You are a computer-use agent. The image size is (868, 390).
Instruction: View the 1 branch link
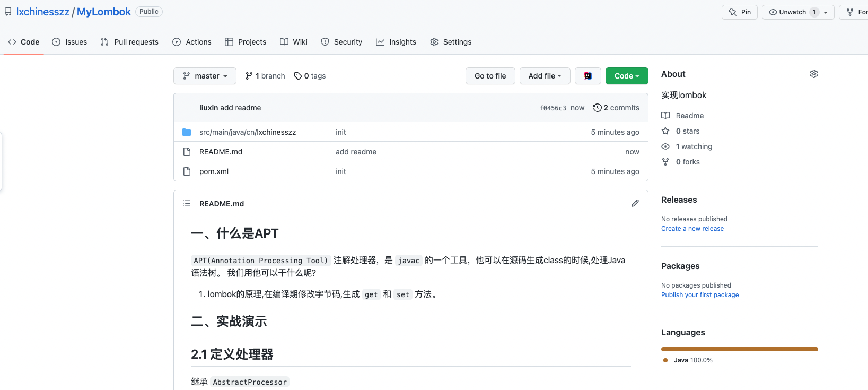click(x=265, y=76)
